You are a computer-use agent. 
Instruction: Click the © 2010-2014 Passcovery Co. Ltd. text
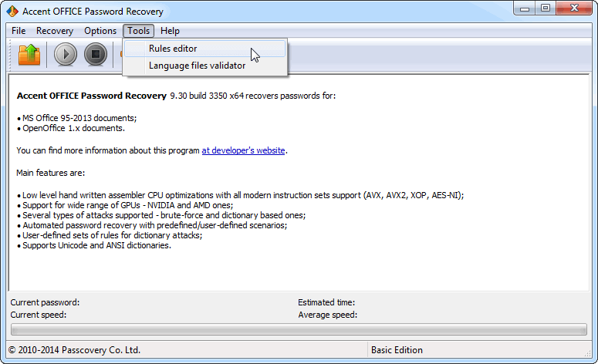tap(74, 350)
